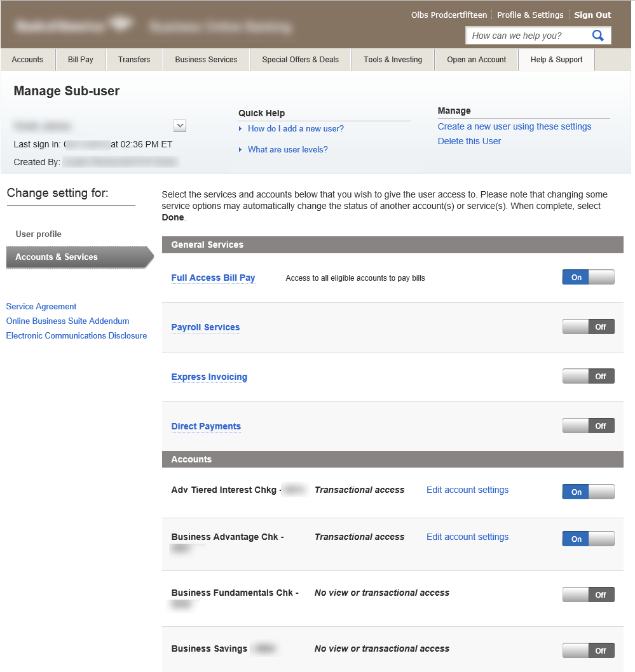Click the 'General Services' section header
The height and width of the screenshot is (672, 635).
[392, 245]
